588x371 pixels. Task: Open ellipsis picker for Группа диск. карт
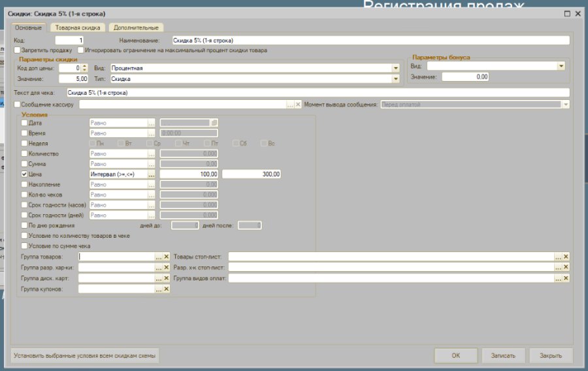pyautogui.click(x=159, y=278)
